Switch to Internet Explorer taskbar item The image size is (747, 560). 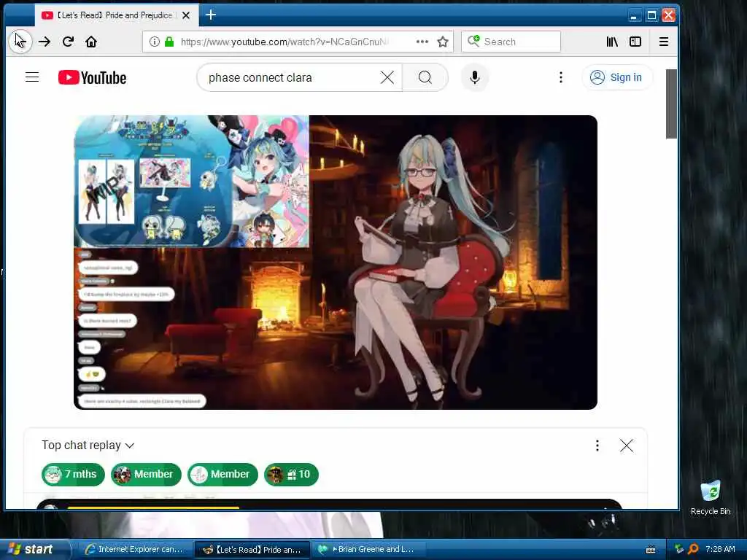[135, 550]
